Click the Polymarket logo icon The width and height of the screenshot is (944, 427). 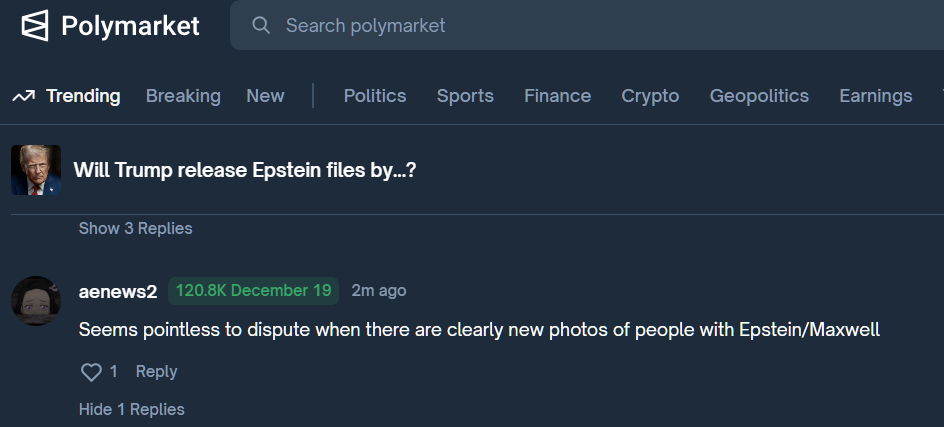[x=35, y=25]
